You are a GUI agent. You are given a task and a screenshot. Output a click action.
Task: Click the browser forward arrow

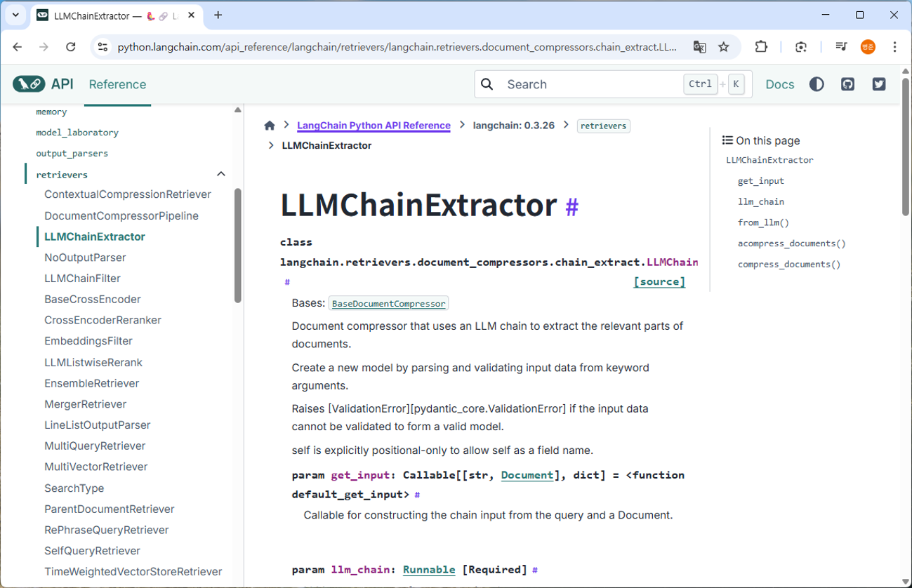[44, 47]
